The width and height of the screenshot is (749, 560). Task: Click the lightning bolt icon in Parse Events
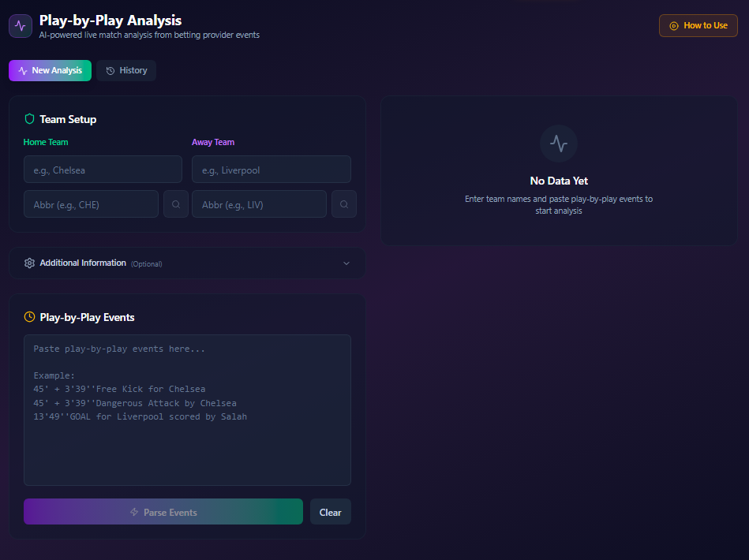[x=134, y=512]
